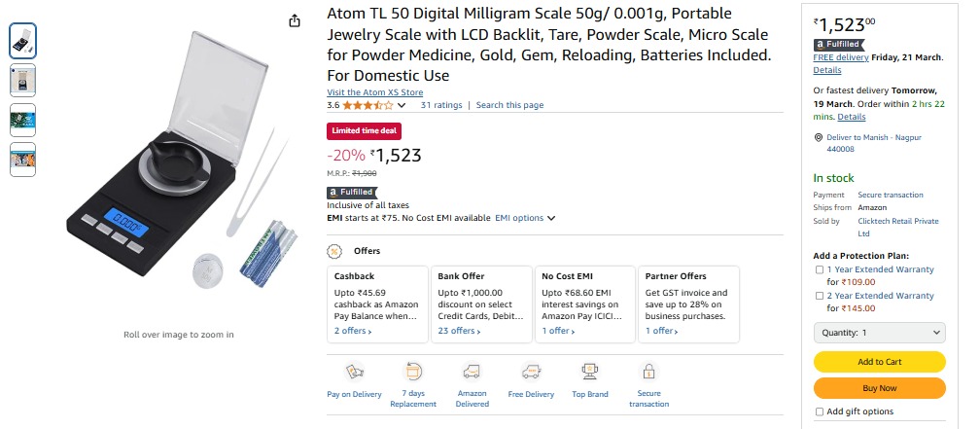980x429 pixels.
Task: Expand the EMI options dropdown
Action: [x=525, y=218]
